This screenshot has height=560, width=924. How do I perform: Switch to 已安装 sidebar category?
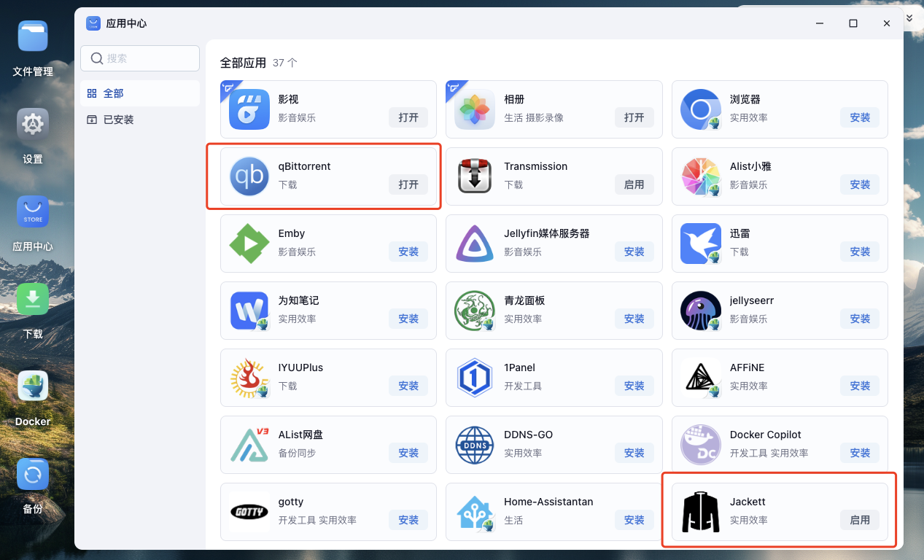click(x=140, y=120)
